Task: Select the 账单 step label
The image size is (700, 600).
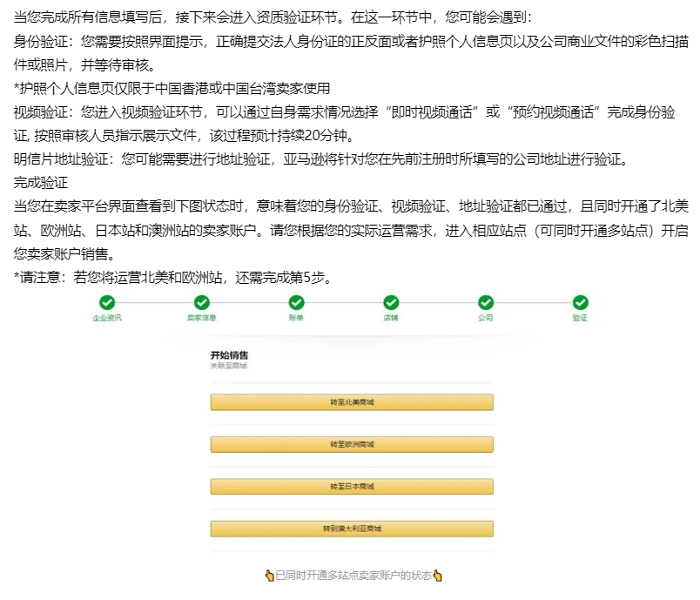Action: coord(296,318)
